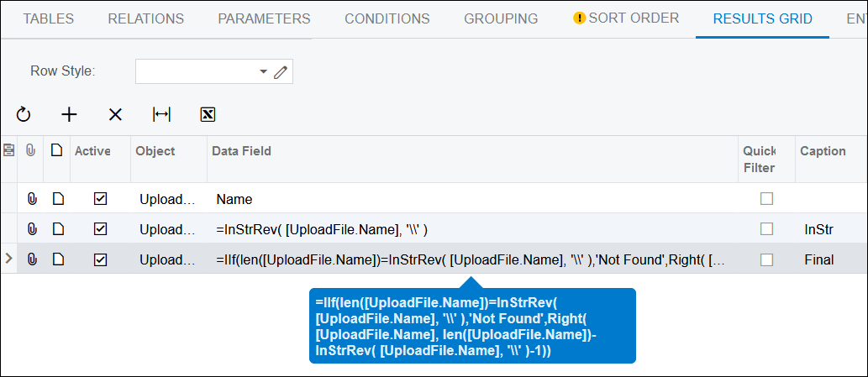
Task: Go to the Parameters tab
Action: click(264, 18)
